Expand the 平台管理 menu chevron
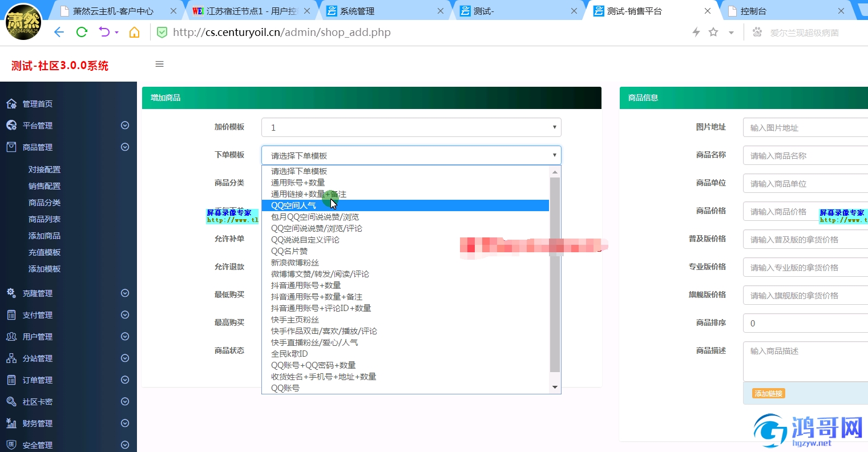Viewport: 868px width, 452px height. coord(125,126)
